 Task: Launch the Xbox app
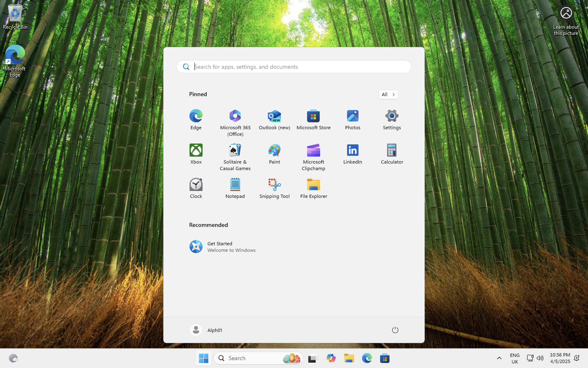point(196,154)
